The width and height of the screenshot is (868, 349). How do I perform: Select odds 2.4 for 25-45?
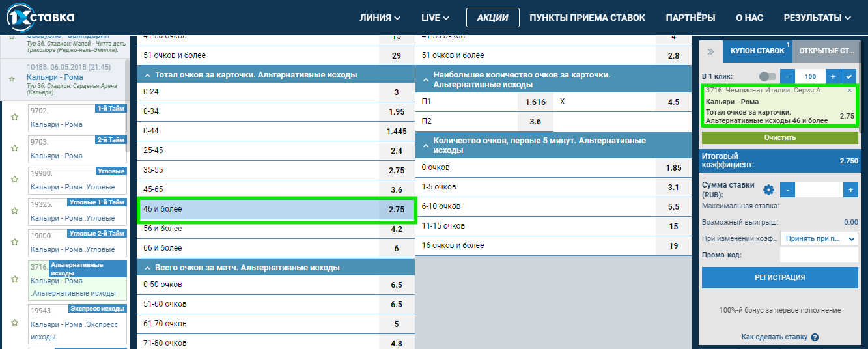click(x=397, y=151)
